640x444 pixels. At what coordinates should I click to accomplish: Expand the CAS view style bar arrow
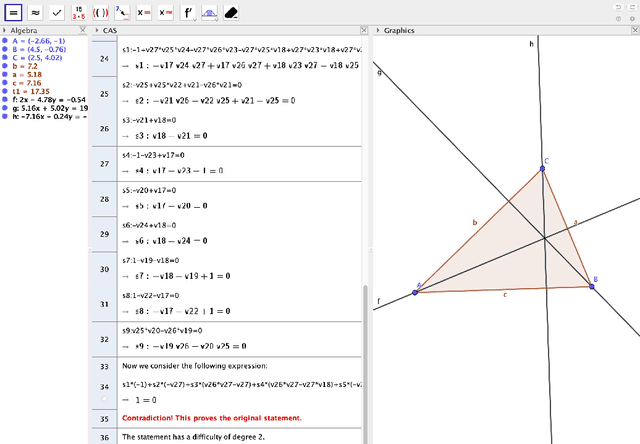(x=96, y=31)
